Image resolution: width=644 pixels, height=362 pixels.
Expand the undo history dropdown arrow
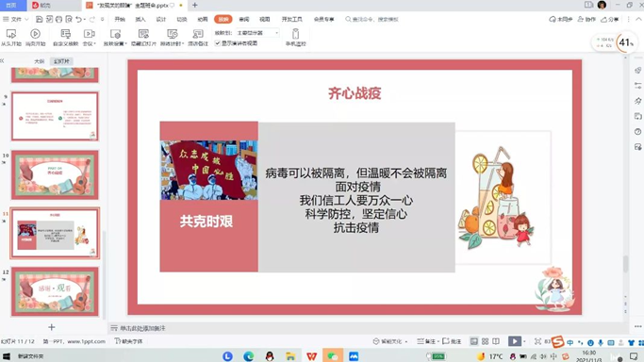point(85,19)
